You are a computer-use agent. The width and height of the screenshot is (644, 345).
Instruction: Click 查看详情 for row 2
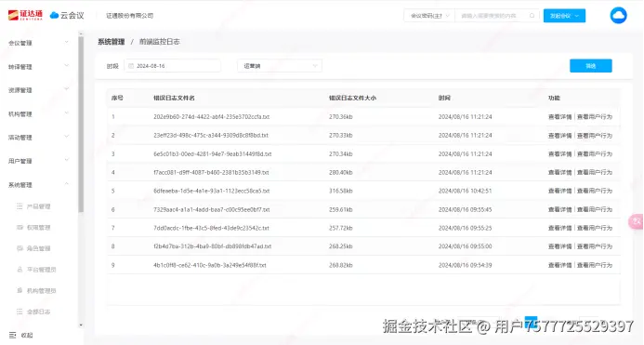click(559, 135)
